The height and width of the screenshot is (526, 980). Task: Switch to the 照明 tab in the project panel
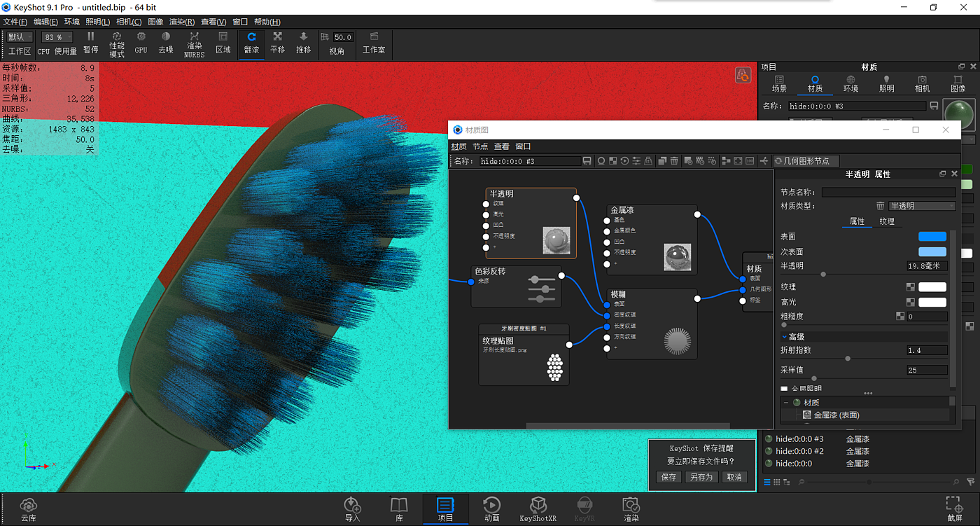886,84
